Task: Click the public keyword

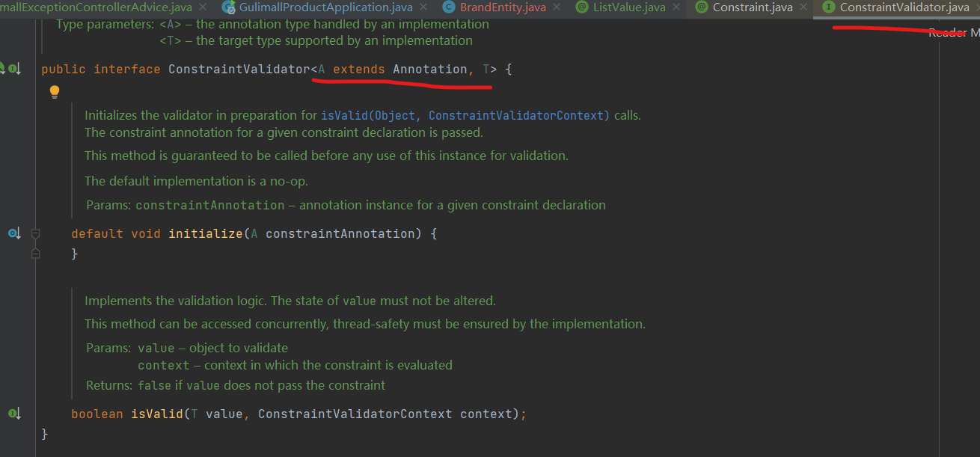Action: coord(64,69)
